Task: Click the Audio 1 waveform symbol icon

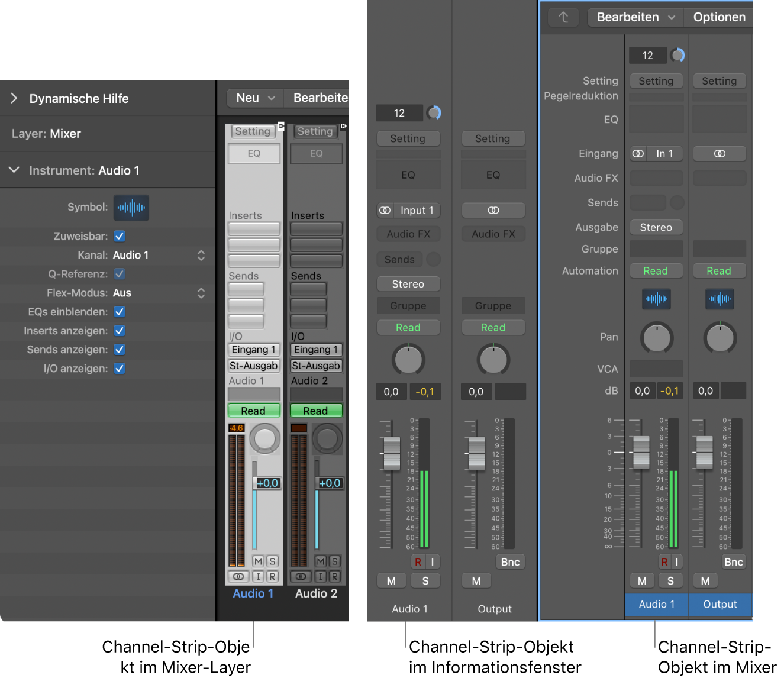Action: pyautogui.click(x=131, y=208)
